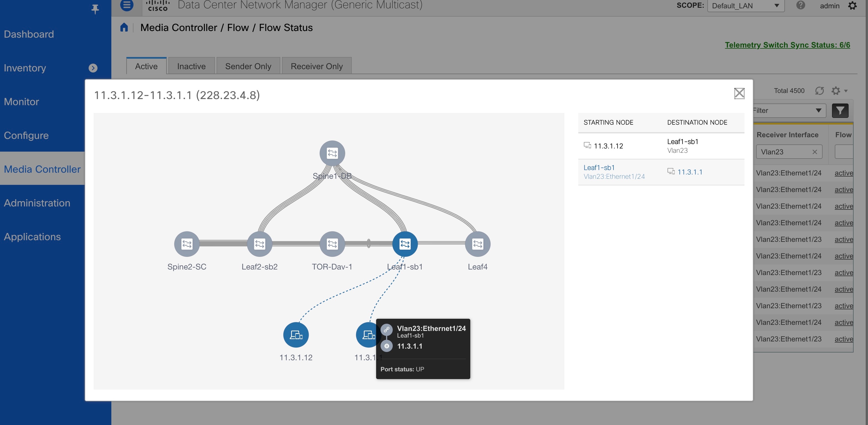Open the table settings gear menu

coord(839,90)
